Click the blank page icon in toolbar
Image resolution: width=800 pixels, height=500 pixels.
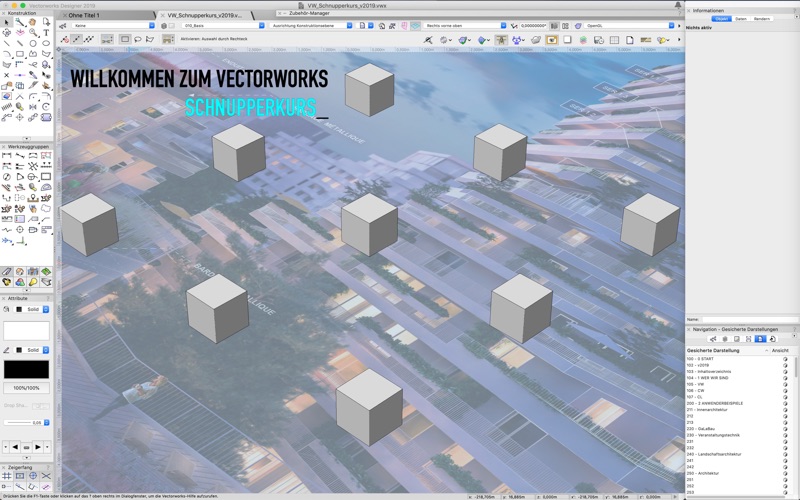click(x=630, y=40)
